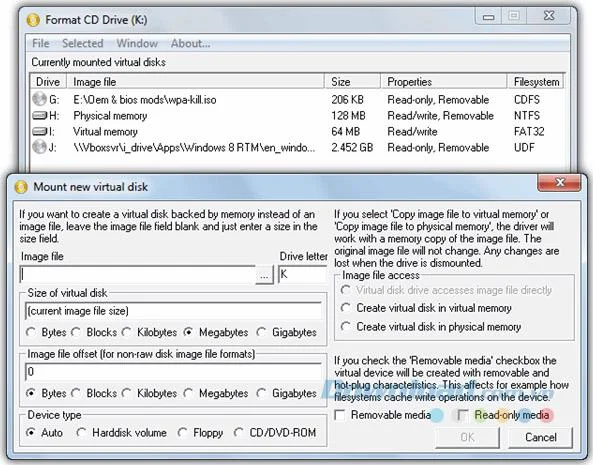Image resolution: width=593 pixels, height=465 pixels.
Task: Choose CD/DVD-ROM device type
Action: 238,432
